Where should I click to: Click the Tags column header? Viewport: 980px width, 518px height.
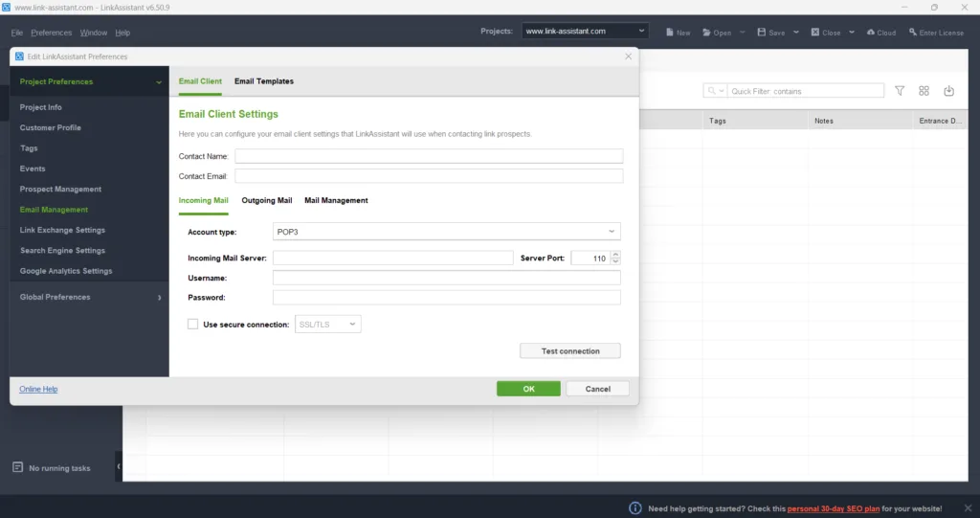coord(755,120)
